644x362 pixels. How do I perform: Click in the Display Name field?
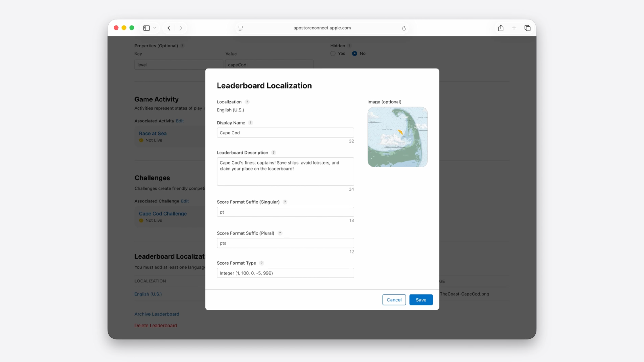(285, 133)
